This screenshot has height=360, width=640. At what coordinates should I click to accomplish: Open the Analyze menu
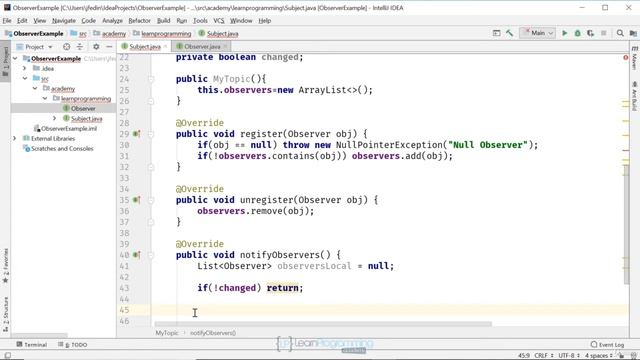point(112,20)
